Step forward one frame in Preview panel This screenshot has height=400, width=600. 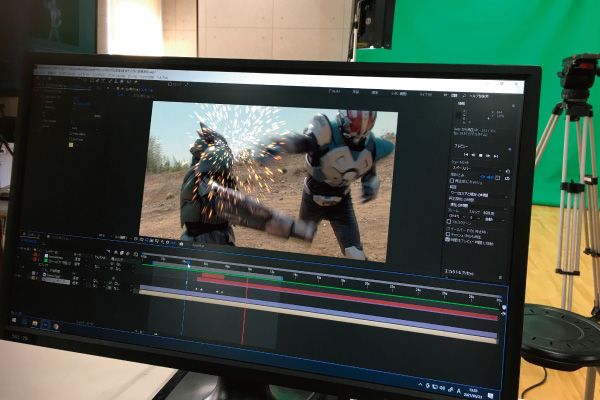[488, 156]
